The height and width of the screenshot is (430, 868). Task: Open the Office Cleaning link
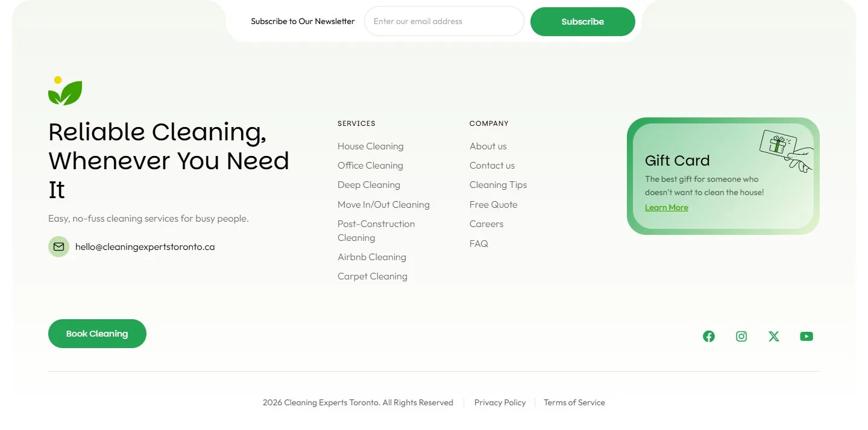370,166
